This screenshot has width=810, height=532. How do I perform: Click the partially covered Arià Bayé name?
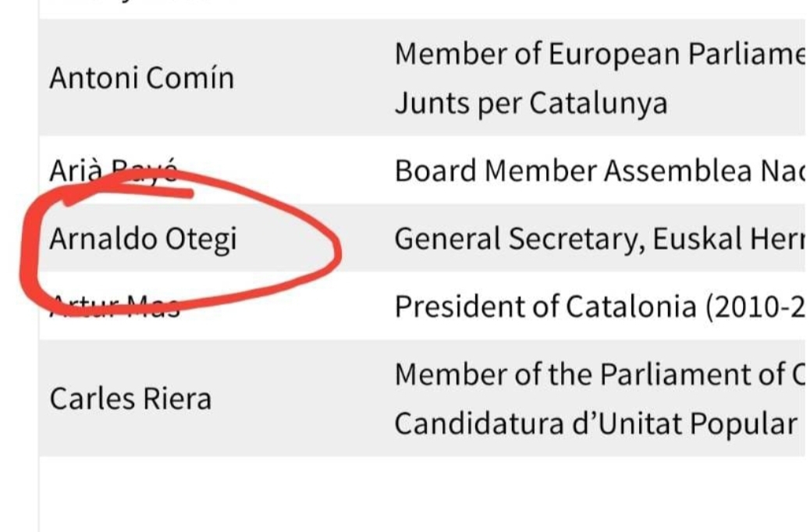(x=114, y=171)
